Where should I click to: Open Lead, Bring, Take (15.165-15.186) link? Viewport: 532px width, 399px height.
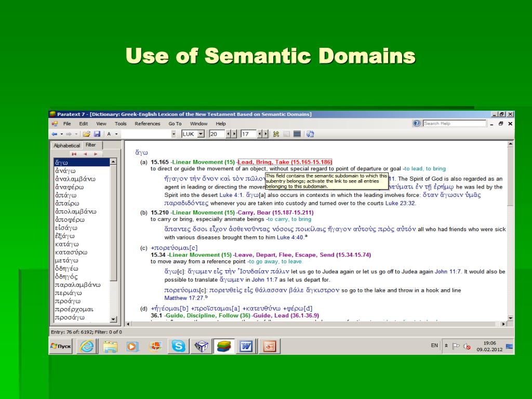[x=285, y=162]
